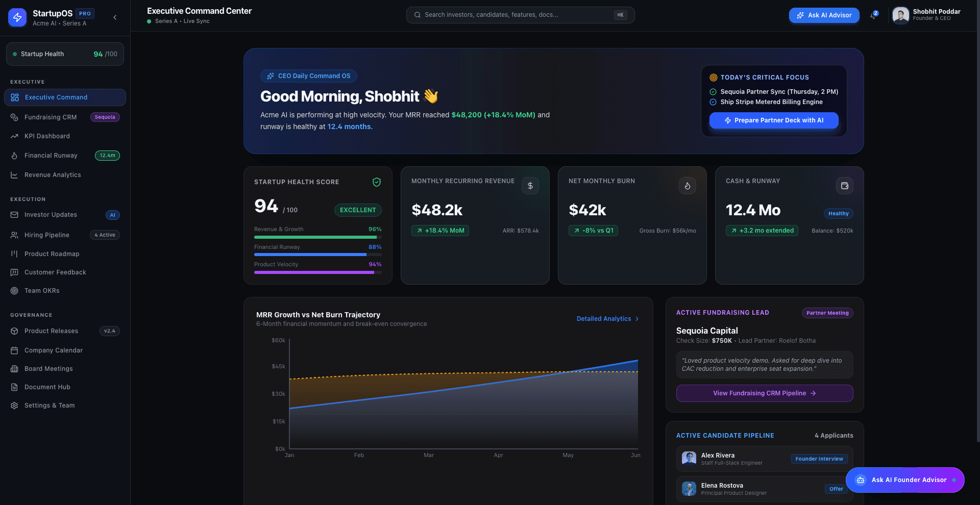Open Fundraising CRM in the sidebar
This screenshot has height=505, width=980.
coord(65,117)
